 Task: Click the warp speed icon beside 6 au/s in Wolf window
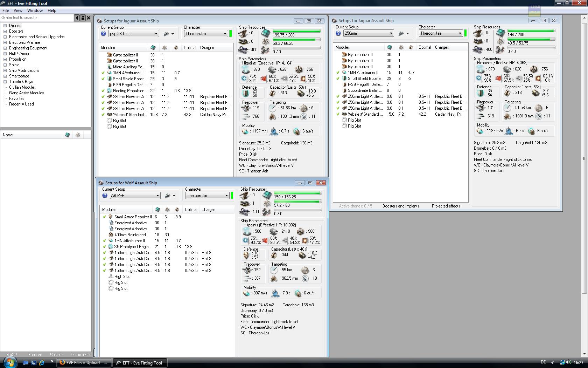coord(297,293)
